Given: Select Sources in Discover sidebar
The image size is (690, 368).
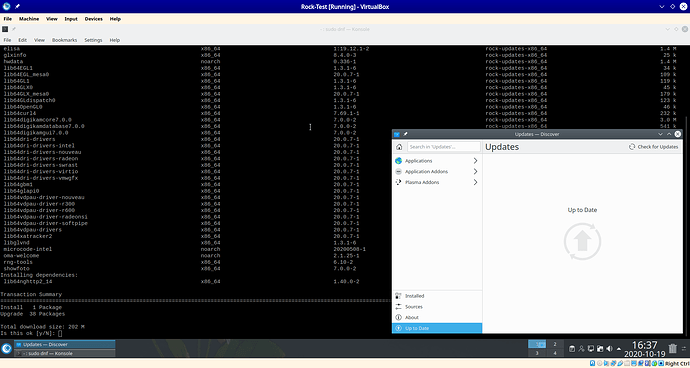Looking at the screenshot, I should click(x=437, y=307).
